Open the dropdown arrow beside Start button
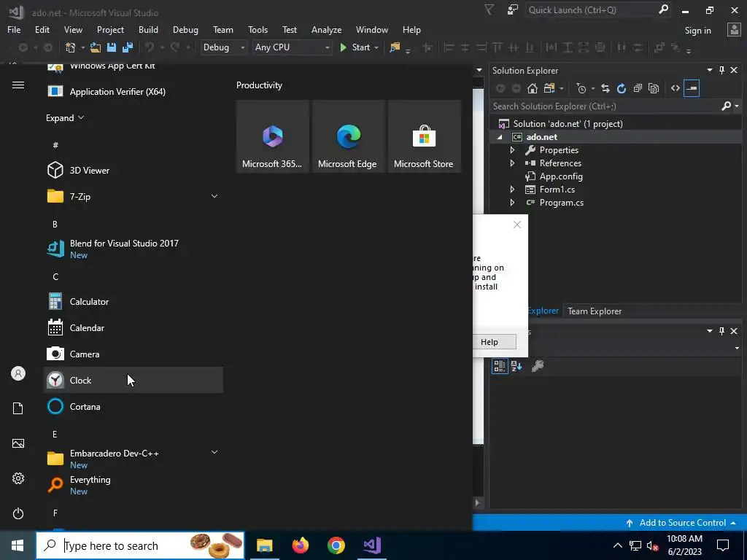The height and width of the screenshot is (560, 747). (376, 47)
